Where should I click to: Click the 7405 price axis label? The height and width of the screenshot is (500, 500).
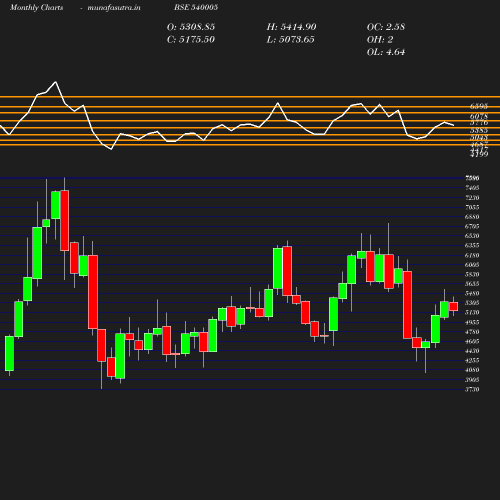click(472, 188)
